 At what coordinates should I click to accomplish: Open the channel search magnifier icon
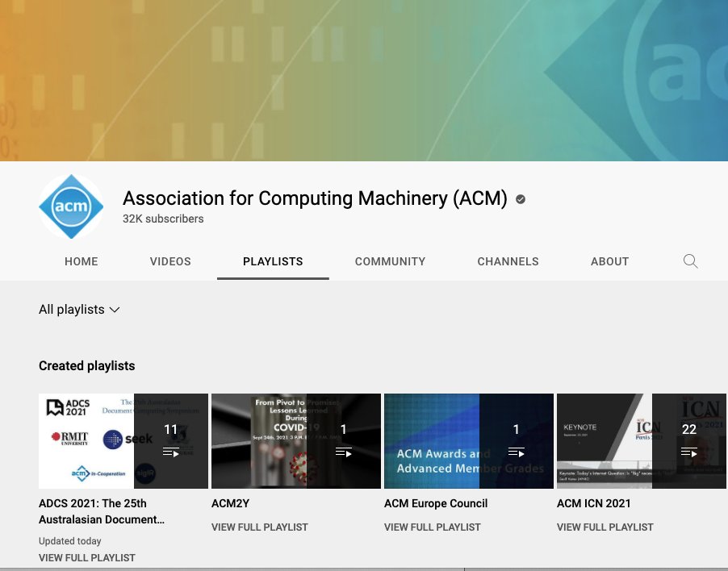(x=690, y=261)
